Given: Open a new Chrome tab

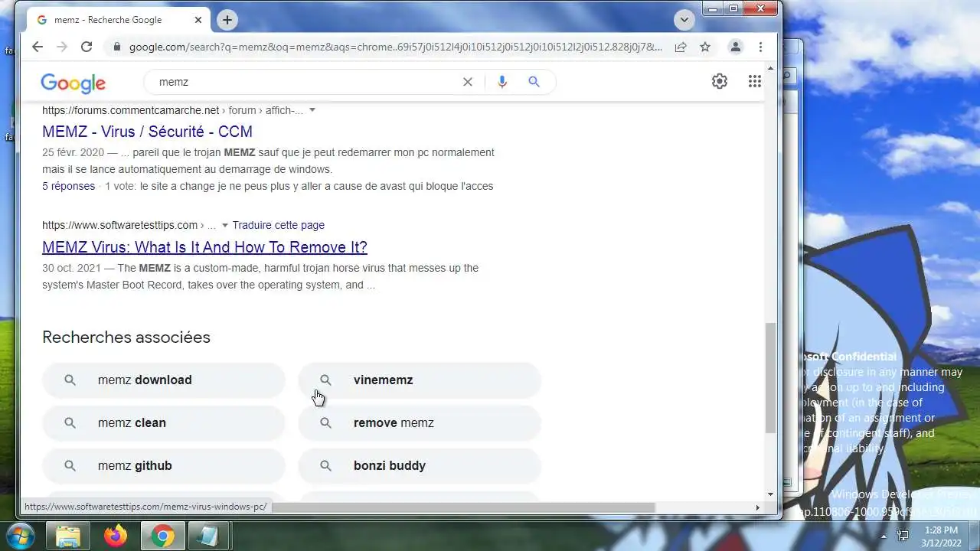Looking at the screenshot, I should (227, 20).
